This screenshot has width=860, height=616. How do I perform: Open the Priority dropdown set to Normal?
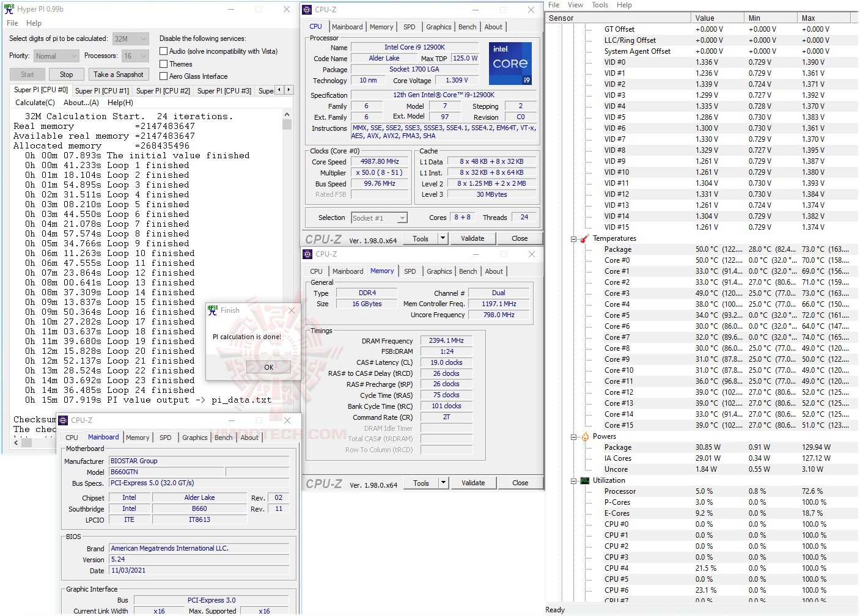point(56,56)
